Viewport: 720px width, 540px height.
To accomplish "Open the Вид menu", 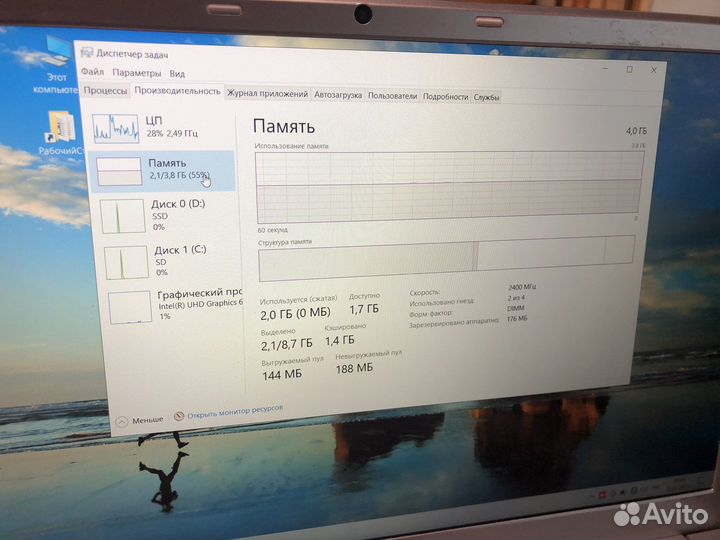I will tap(177, 74).
